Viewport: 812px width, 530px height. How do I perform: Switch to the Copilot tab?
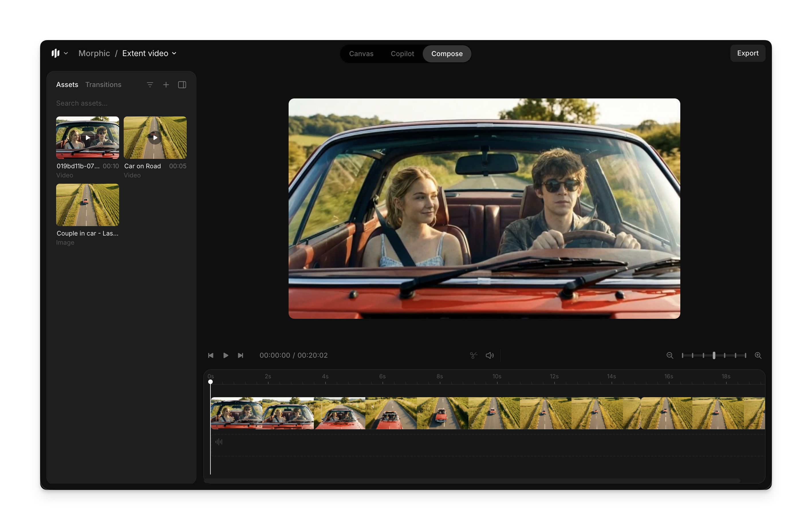[x=402, y=54]
